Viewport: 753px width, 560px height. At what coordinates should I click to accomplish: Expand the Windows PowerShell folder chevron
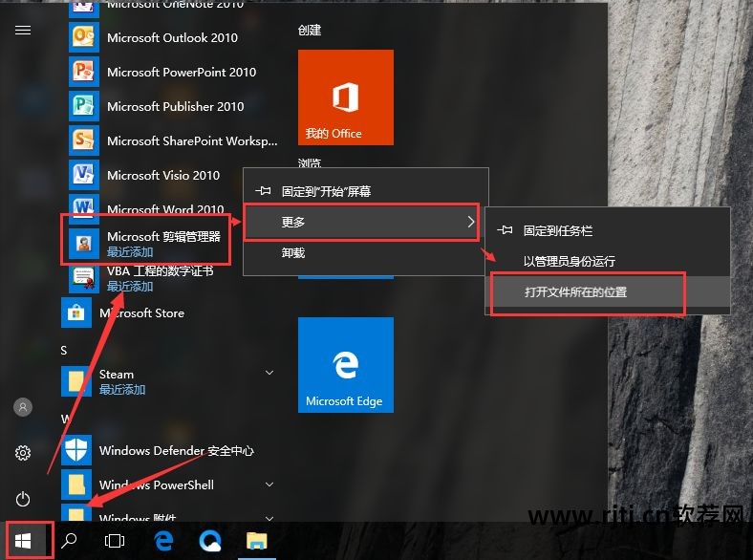269,485
